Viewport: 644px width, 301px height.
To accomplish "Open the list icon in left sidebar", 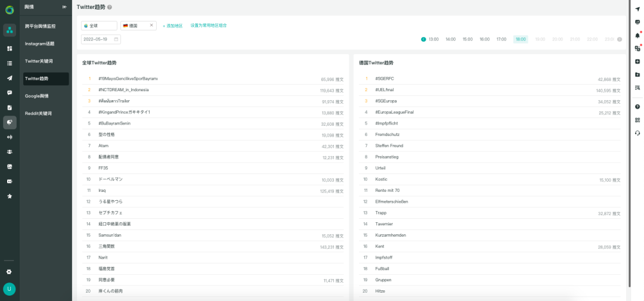I will pyautogui.click(x=10, y=63).
